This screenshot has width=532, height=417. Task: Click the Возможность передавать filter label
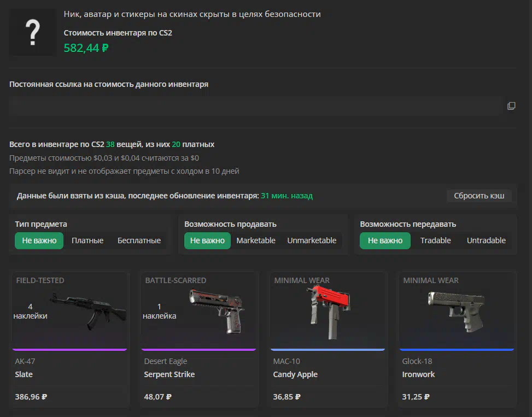coord(408,224)
